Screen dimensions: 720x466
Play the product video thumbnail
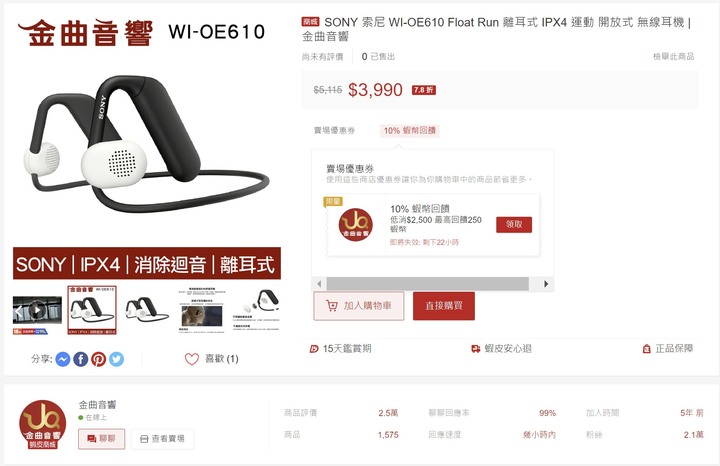pos(37,311)
